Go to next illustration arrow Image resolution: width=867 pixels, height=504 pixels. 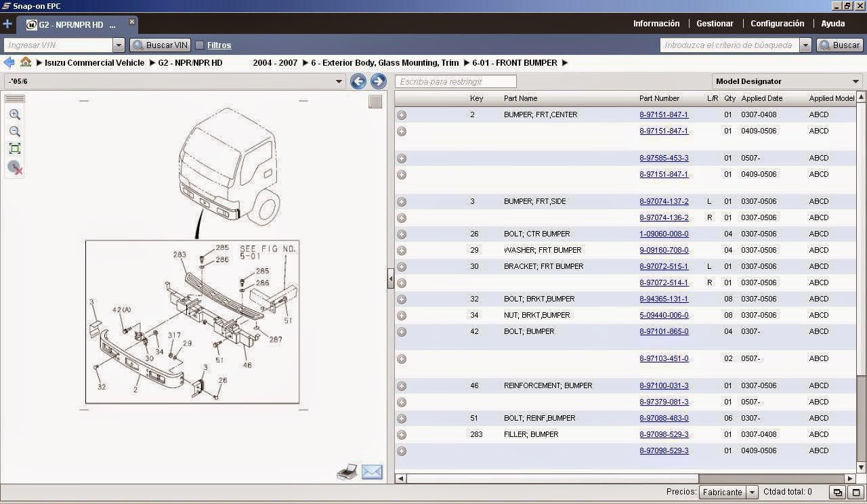[378, 81]
